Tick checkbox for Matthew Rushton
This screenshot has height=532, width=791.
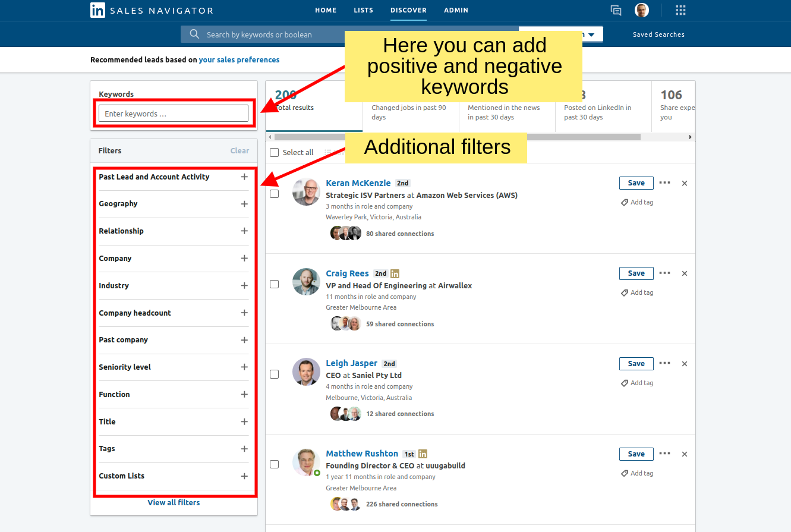click(x=274, y=464)
